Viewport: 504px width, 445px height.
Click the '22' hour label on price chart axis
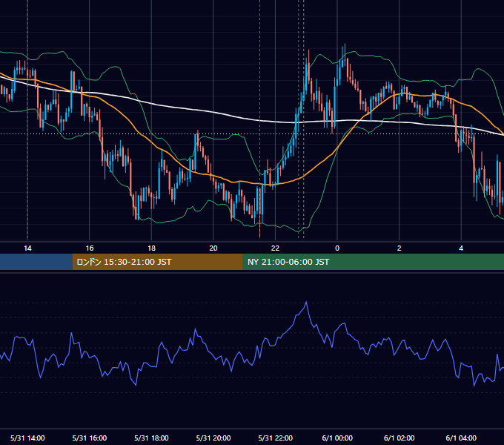pos(275,248)
